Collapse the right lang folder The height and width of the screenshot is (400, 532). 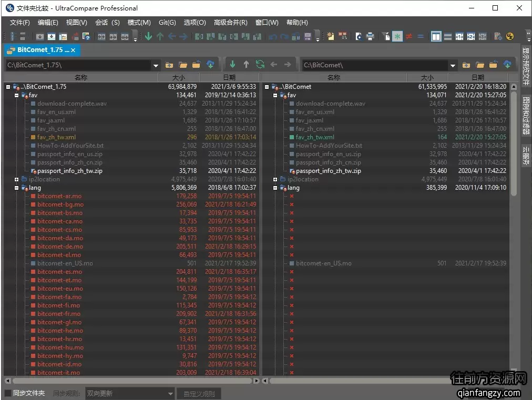tap(275, 188)
